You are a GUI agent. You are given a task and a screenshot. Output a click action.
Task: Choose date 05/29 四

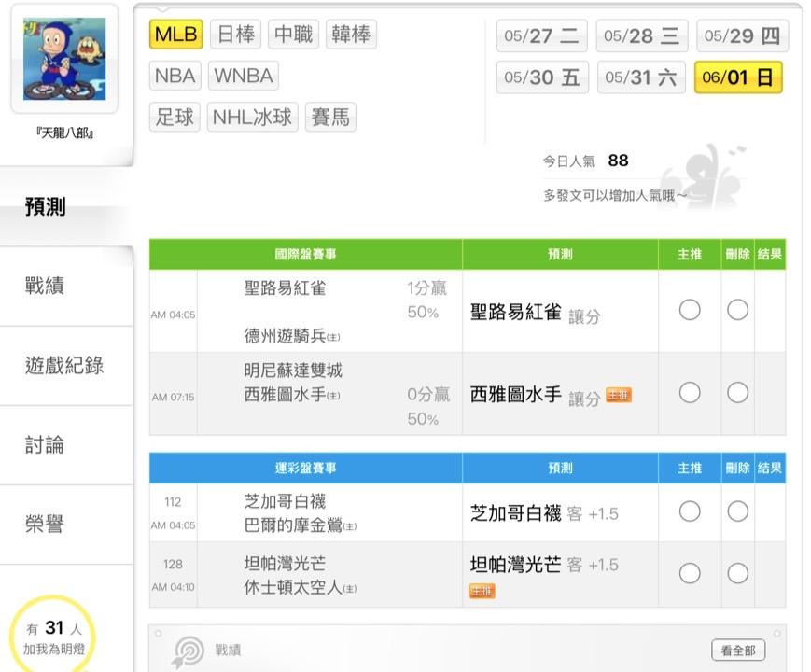[742, 35]
